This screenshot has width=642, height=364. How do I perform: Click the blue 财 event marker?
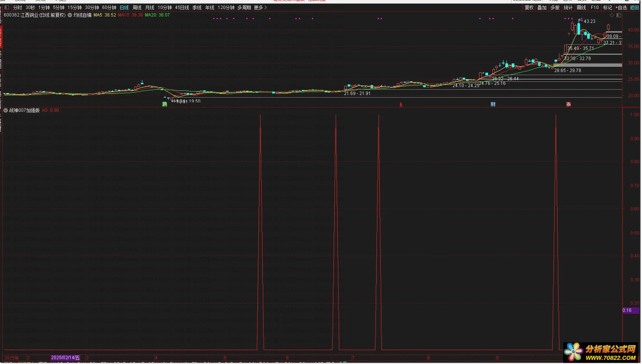493,104
